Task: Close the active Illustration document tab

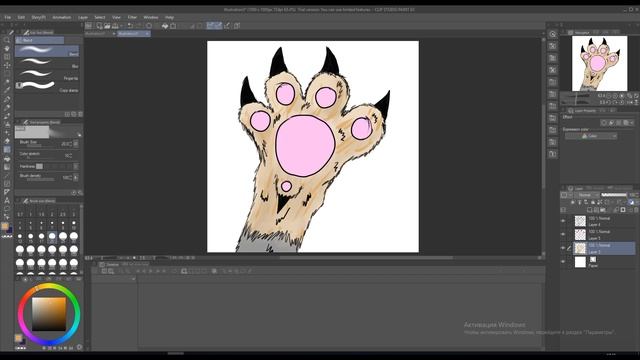Action: [x=147, y=33]
